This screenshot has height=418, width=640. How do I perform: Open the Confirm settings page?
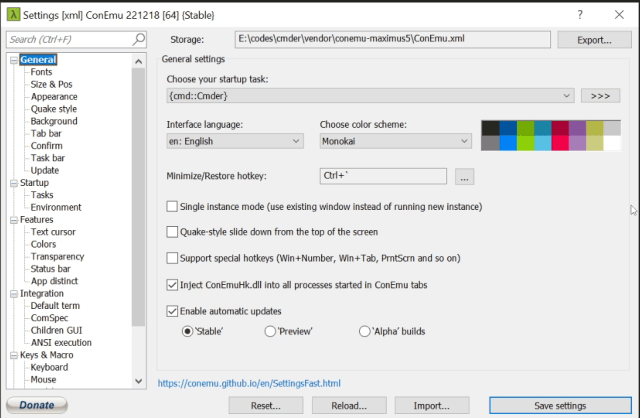[47, 146]
